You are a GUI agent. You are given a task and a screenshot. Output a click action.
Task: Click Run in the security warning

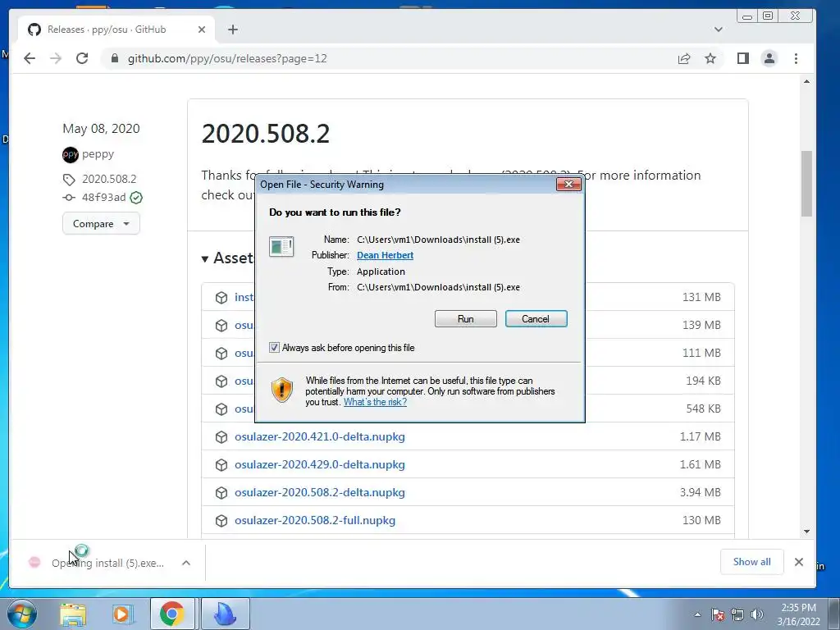coord(466,319)
